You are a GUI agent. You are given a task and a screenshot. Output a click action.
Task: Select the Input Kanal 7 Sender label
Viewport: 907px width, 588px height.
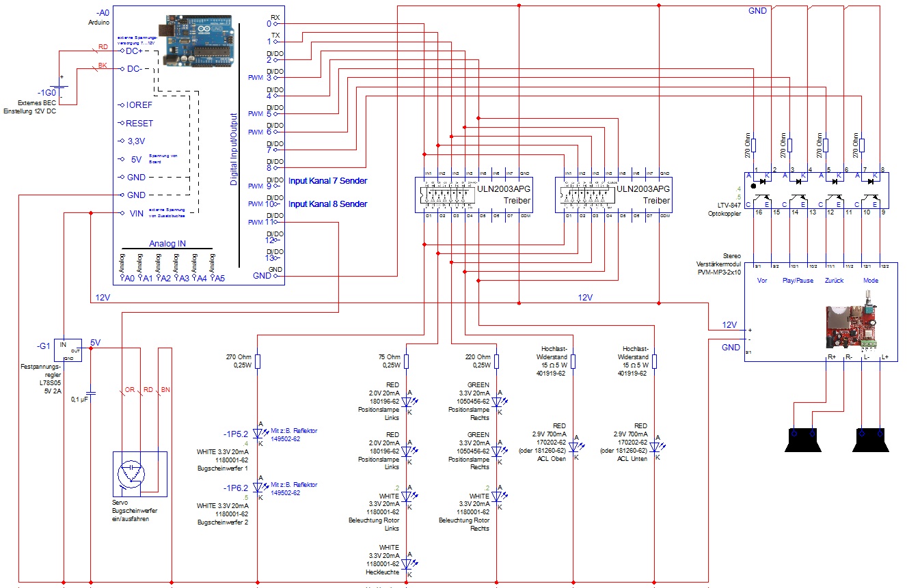(327, 181)
